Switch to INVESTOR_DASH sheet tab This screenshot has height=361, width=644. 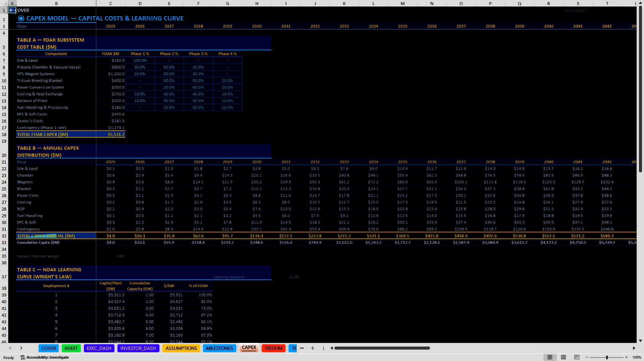138,348
